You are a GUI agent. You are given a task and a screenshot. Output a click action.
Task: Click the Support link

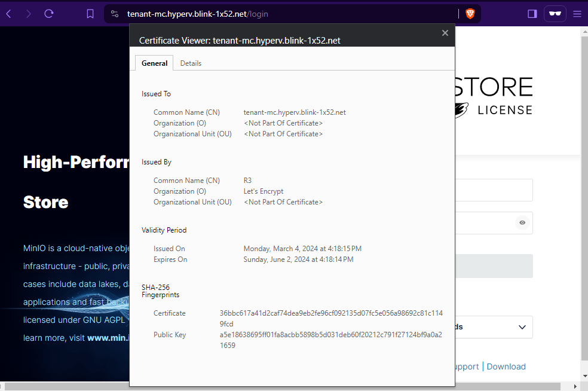pyautogui.click(x=467, y=366)
